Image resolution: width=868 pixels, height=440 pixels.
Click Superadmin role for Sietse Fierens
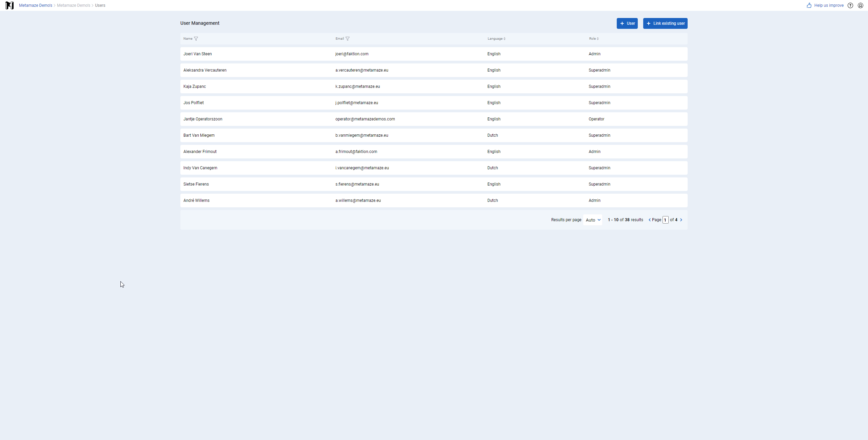coord(599,184)
